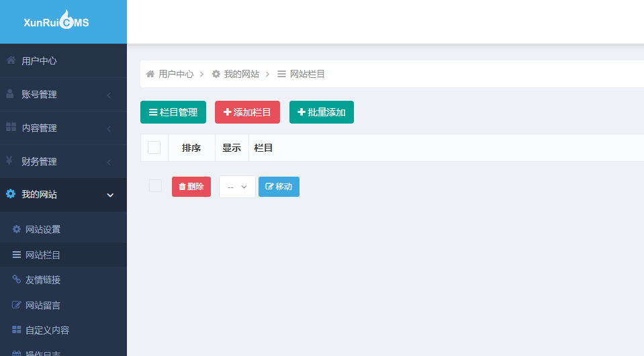This screenshot has height=356, width=644.
Task: Expand the 财务管理 menu arrow
Action: 109,163
